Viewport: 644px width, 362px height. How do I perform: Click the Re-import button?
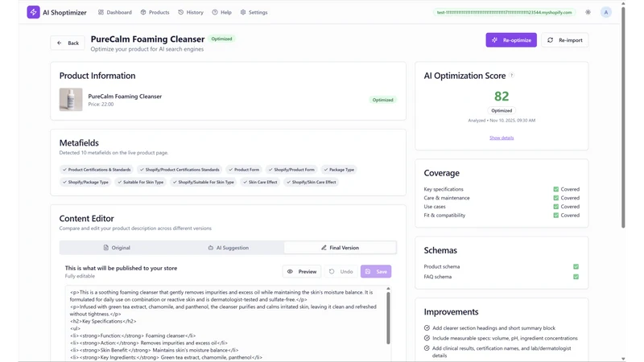click(565, 39)
